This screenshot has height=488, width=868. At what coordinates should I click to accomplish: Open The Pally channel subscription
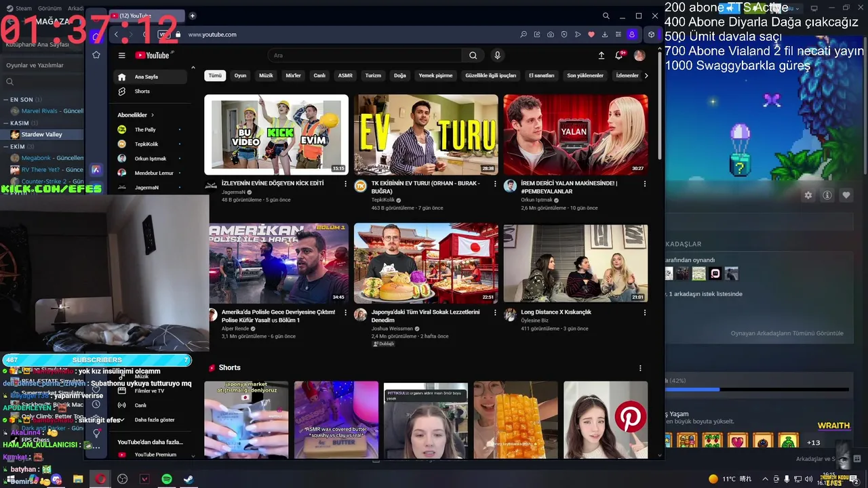(x=150, y=129)
